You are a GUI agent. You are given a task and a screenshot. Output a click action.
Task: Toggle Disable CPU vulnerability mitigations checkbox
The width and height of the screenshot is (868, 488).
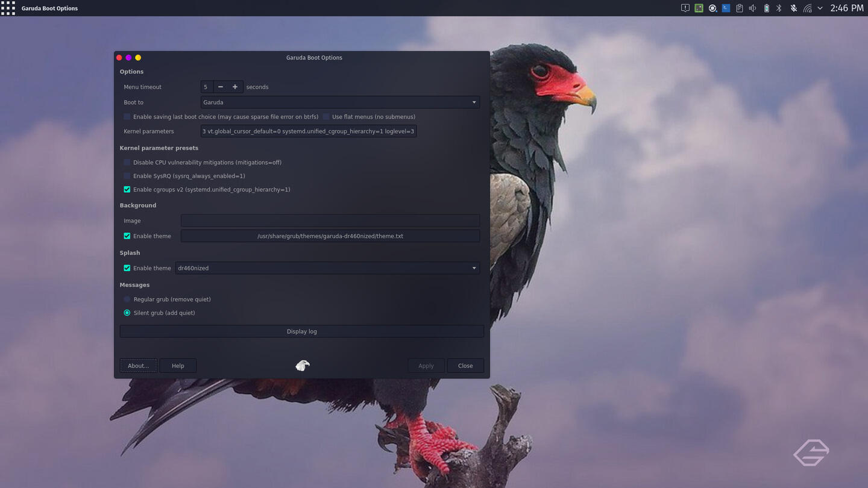(x=127, y=163)
